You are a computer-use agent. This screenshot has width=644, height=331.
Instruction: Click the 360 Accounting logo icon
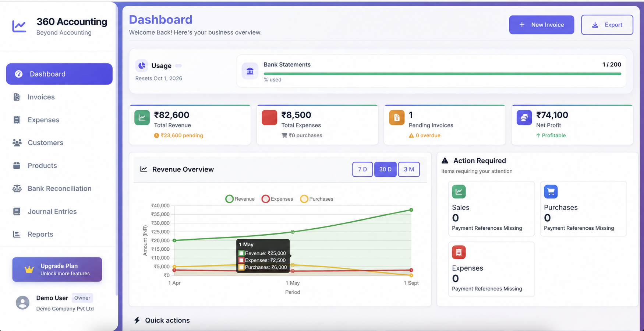click(x=19, y=26)
